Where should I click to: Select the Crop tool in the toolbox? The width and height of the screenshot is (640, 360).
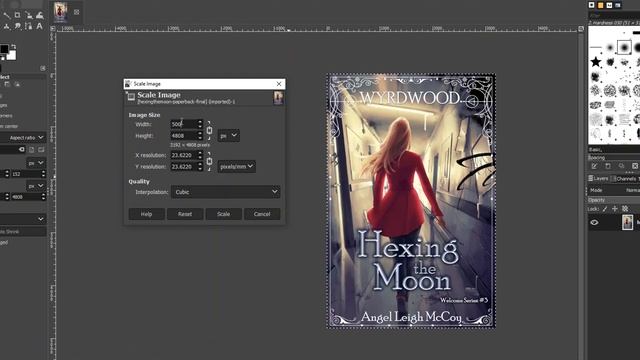(18, 15)
